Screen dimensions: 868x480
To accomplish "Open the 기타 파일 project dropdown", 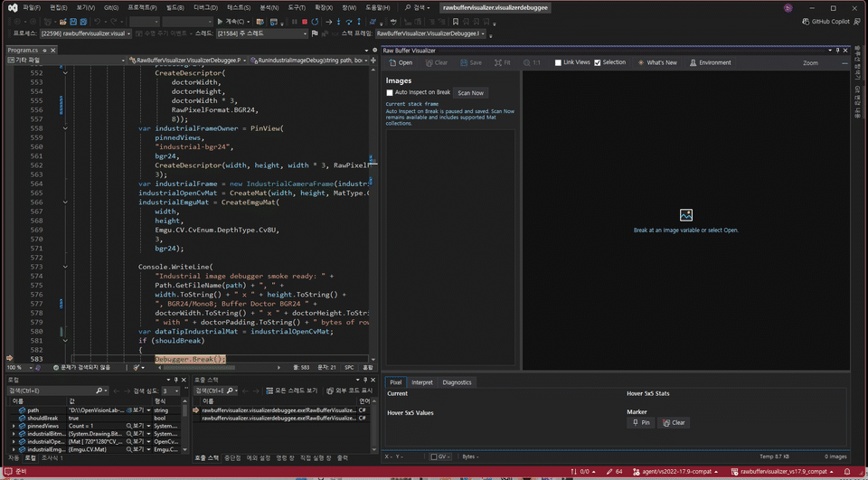I will 66,60.
